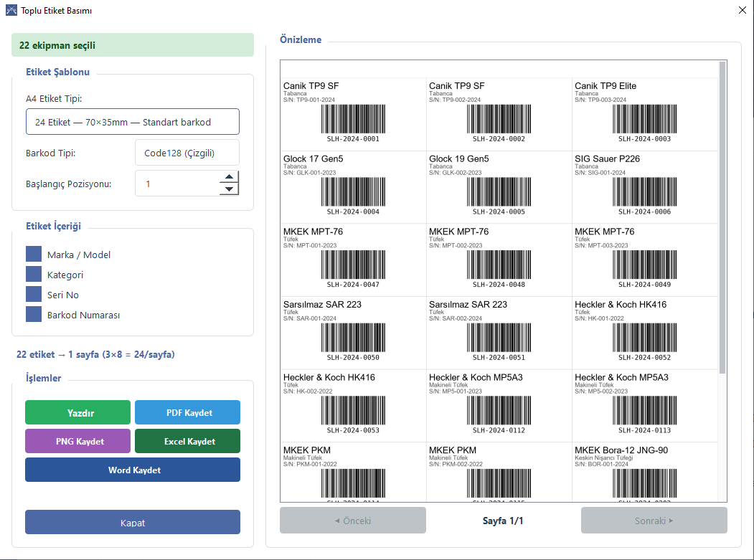Toggle the Barkod Numarası checkbox
This screenshot has height=560, width=754.
(34, 314)
